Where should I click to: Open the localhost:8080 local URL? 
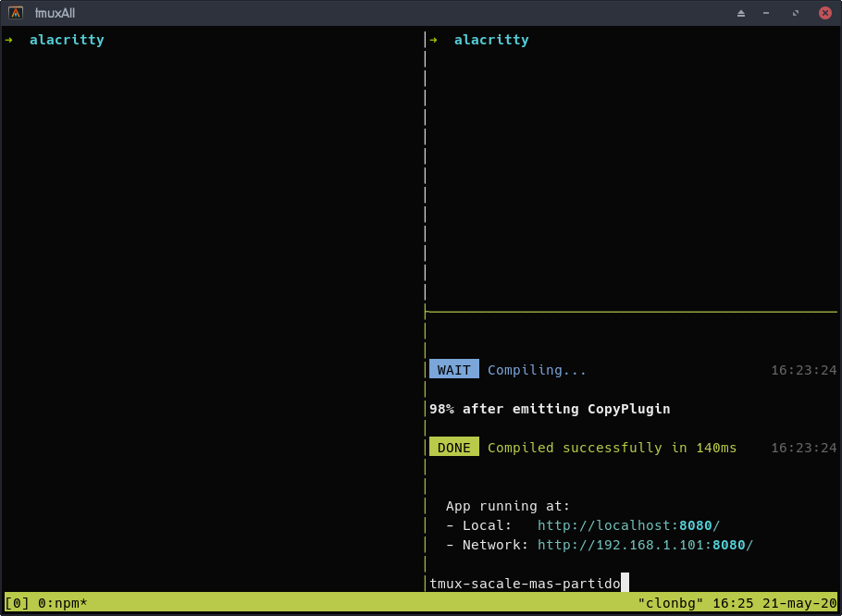[628, 525]
